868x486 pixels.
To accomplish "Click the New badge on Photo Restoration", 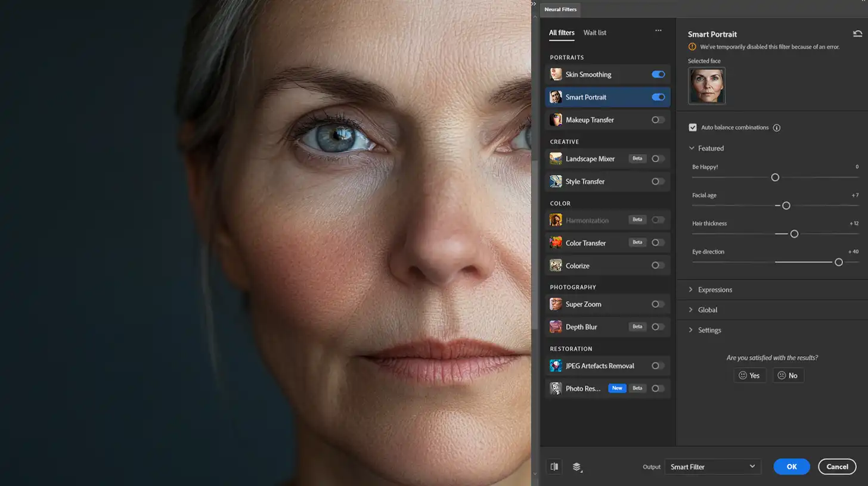I will (x=617, y=388).
